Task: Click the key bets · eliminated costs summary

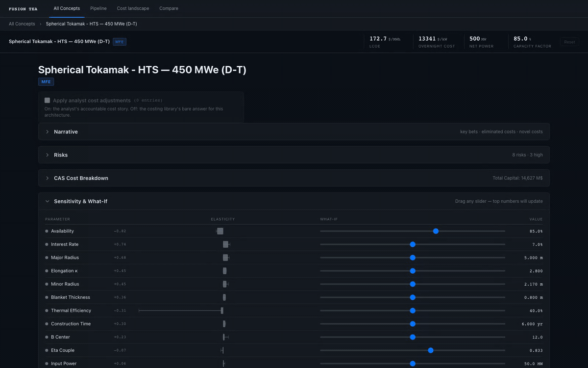Action: (501, 131)
